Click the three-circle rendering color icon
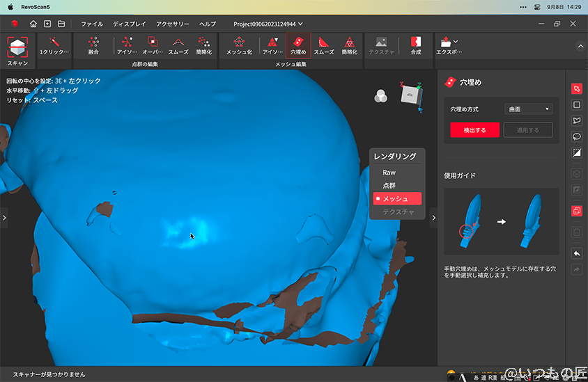Image resolution: width=588 pixels, height=382 pixels. [x=380, y=96]
